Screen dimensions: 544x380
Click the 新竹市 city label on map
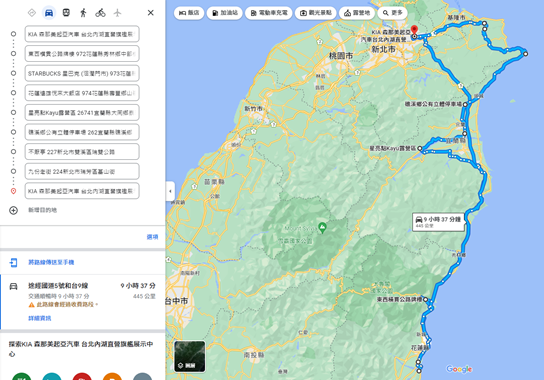[x=253, y=109]
